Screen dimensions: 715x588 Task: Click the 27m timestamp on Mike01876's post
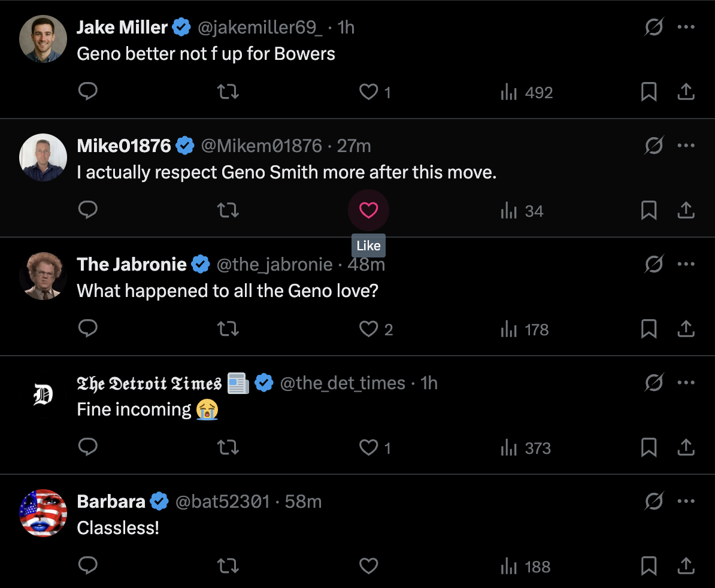click(354, 146)
